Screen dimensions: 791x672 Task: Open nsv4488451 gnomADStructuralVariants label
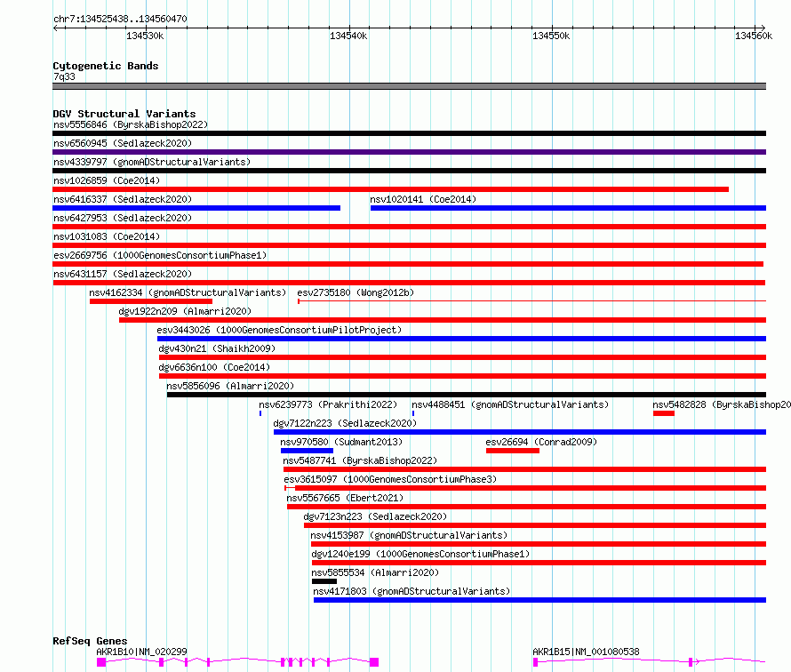pyautogui.click(x=510, y=404)
